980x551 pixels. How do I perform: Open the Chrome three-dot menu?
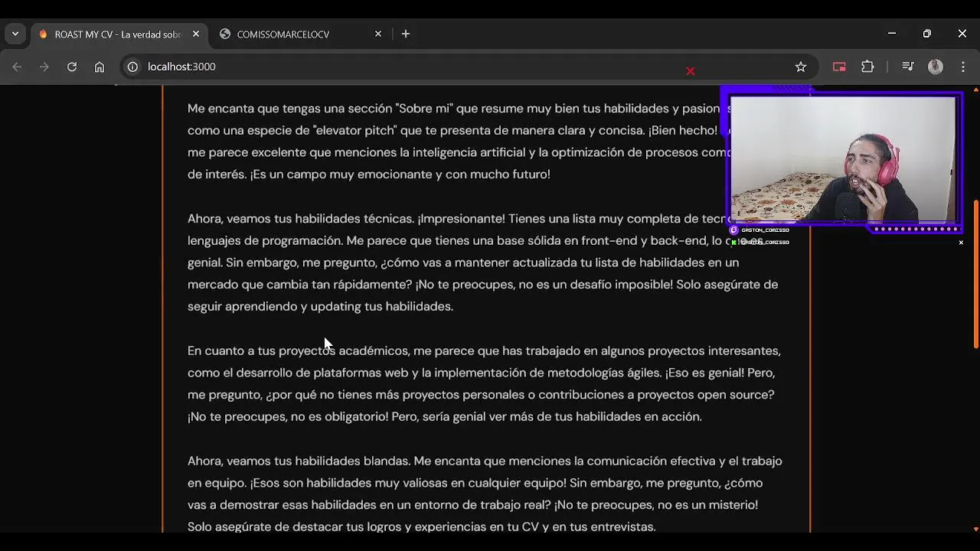963,67
